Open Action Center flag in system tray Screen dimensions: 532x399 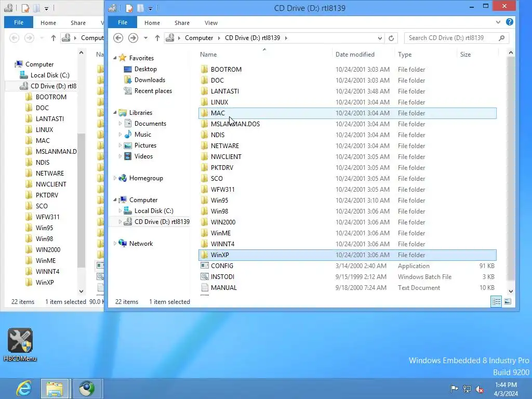tap(454, 389)
